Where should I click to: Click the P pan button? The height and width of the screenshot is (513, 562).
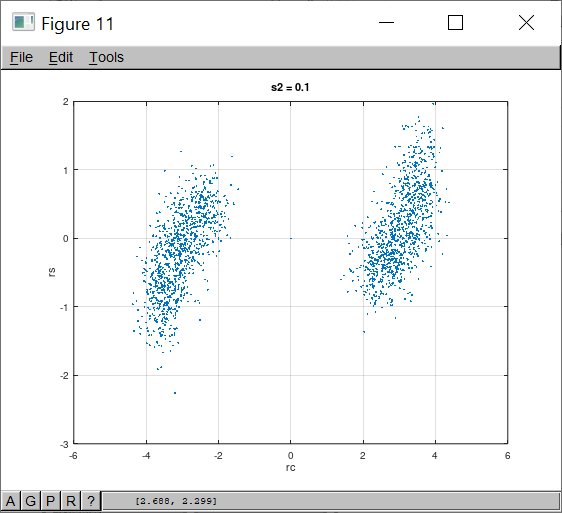51,501
